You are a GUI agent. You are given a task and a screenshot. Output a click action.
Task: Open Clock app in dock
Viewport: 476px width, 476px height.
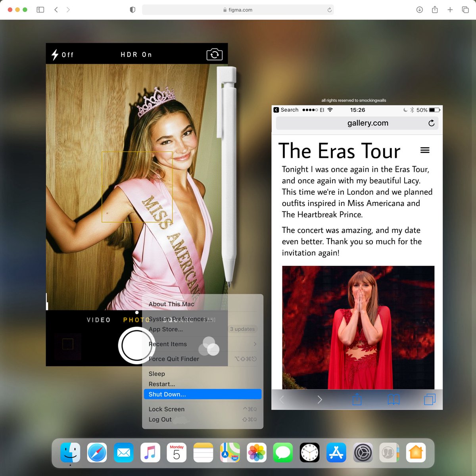309,453
